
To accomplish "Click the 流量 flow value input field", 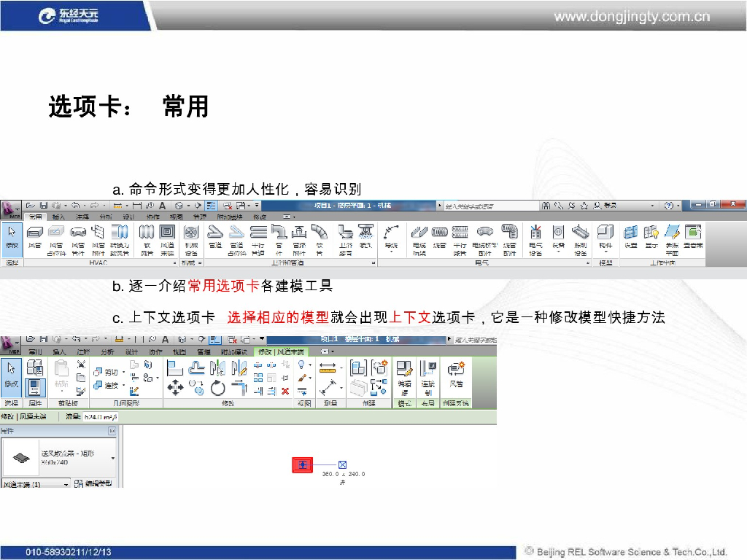I will (101, 417).
